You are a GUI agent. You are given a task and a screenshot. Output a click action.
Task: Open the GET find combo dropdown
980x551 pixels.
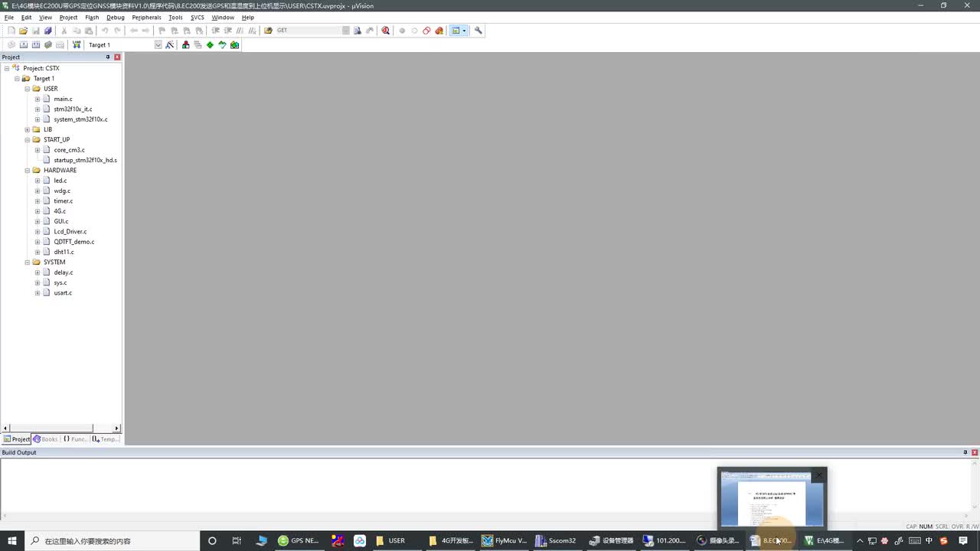346,31
